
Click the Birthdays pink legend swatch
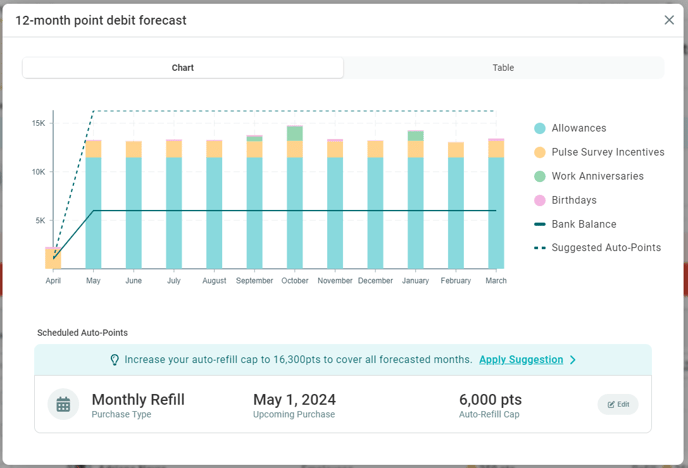coord(540,200)
